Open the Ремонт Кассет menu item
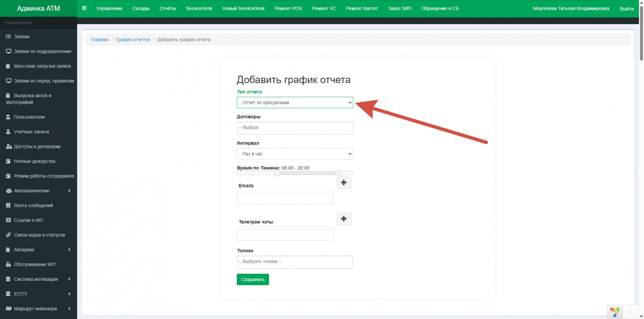 (362, 8)
